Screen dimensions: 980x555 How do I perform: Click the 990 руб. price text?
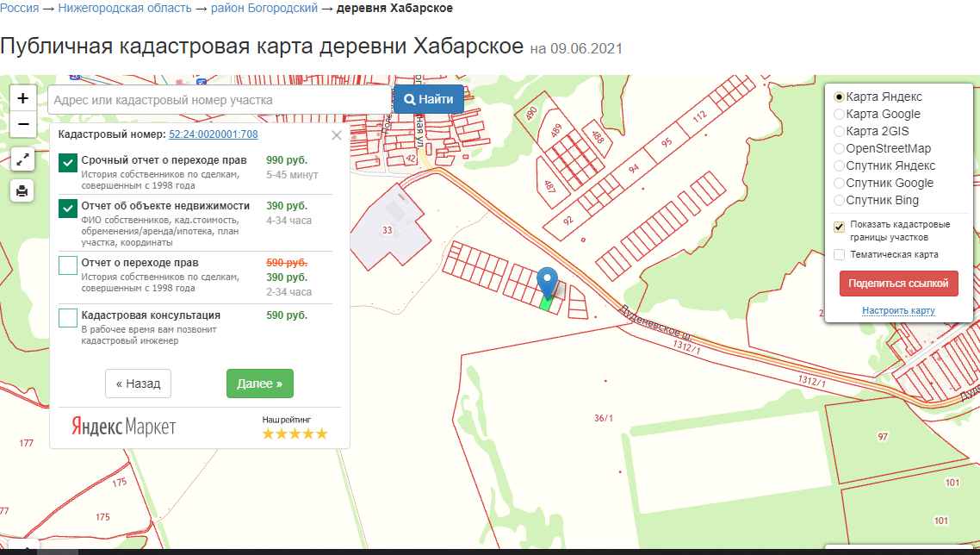tap(287, 160)
